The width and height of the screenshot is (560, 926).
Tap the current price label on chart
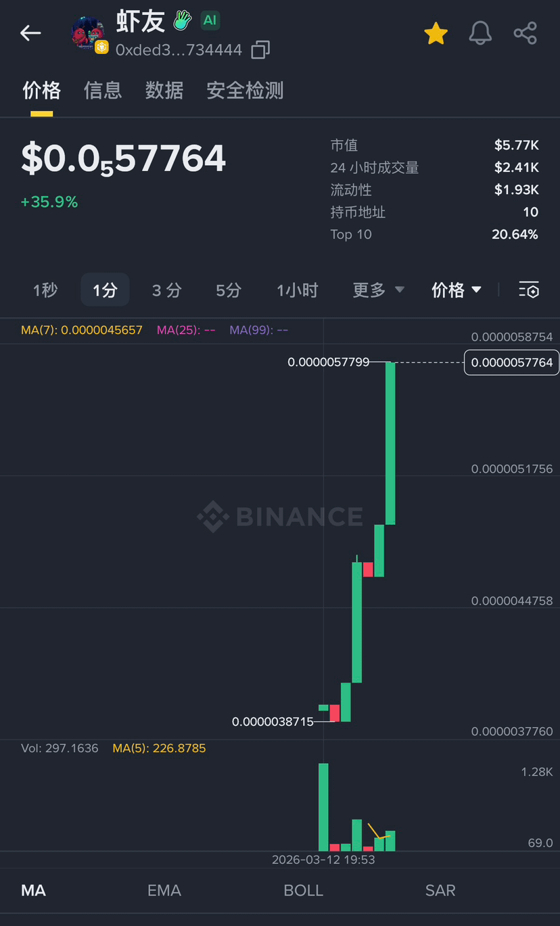click(512, 363)
